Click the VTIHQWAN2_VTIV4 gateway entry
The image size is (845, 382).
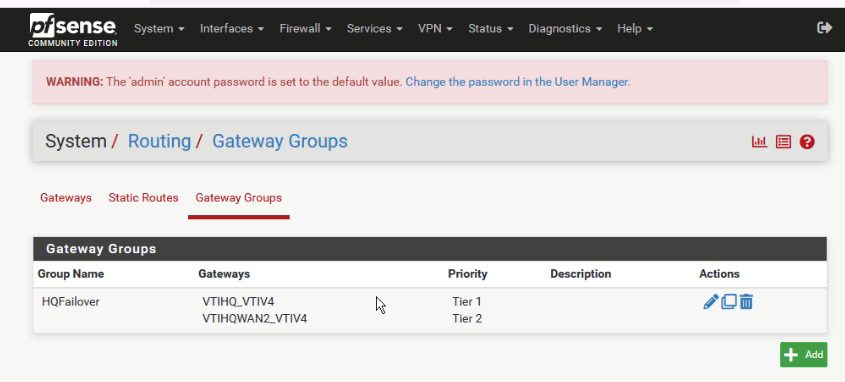pyautogui.click(x=254, y=319)
